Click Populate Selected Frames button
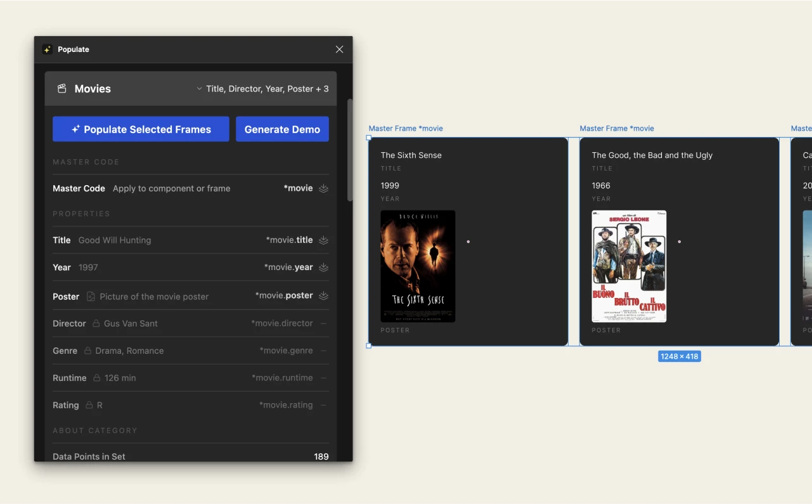Screen dimensions: 812x504 pyautogui.click(x=141, y=129)
